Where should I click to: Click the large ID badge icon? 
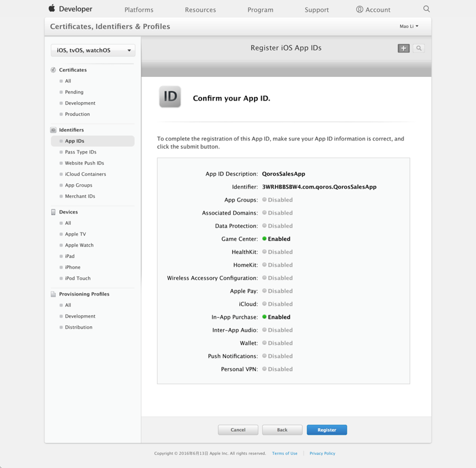click(170, 97)
